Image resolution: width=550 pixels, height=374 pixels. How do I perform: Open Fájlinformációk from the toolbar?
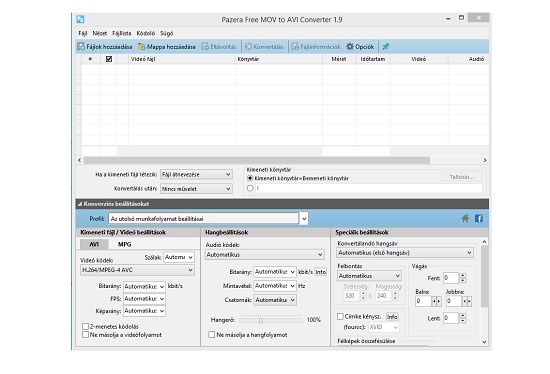pyautogui.click(x=316, y=47)
